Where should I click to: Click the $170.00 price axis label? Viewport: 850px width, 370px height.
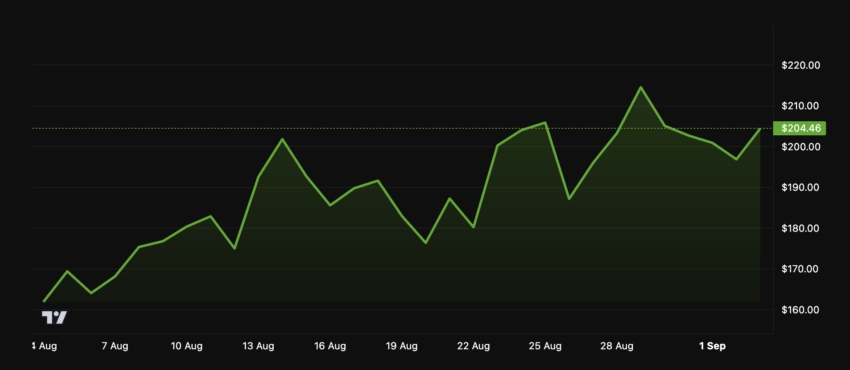coord(801,269)
